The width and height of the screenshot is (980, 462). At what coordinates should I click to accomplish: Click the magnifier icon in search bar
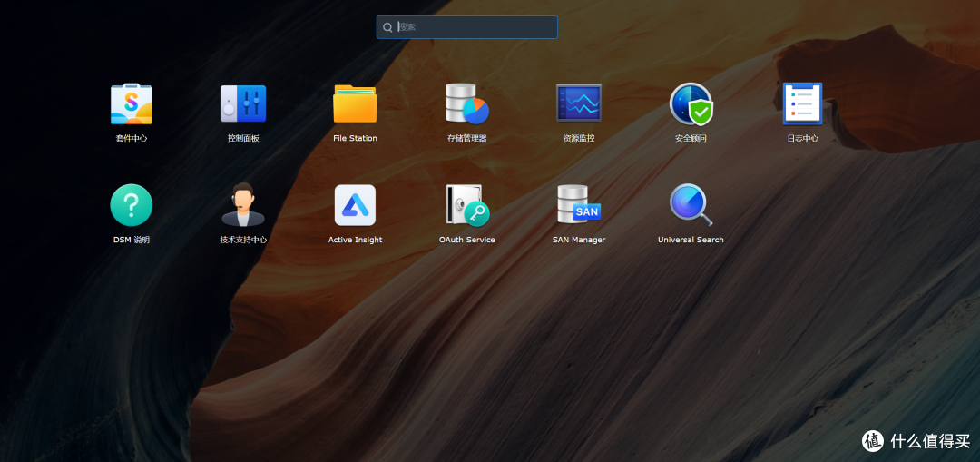tap(387, 27)
